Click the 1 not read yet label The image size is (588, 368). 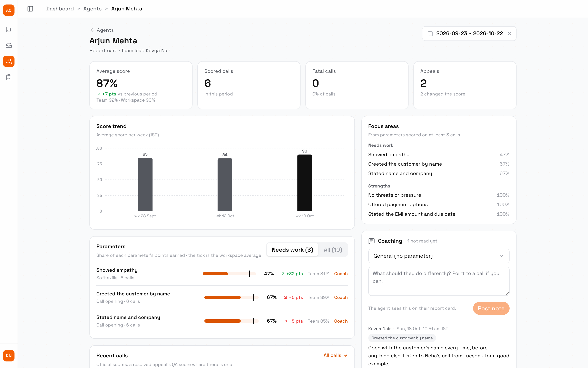[422, 241]
